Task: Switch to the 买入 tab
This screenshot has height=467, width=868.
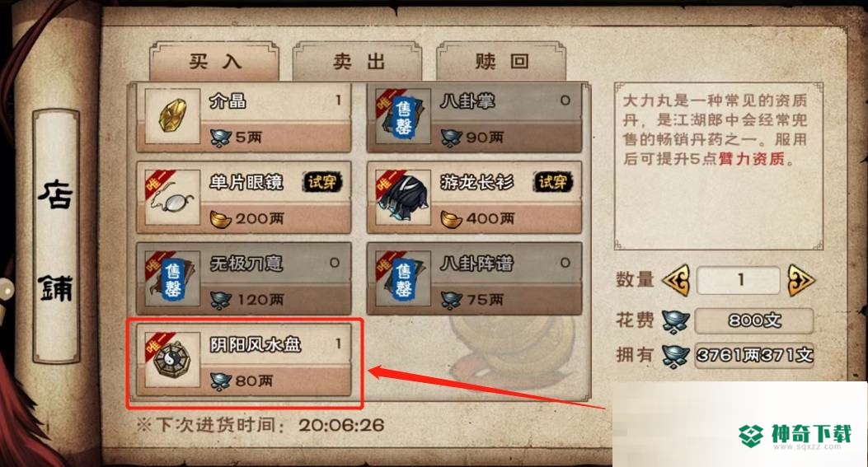Action: (x=215, y=61)
